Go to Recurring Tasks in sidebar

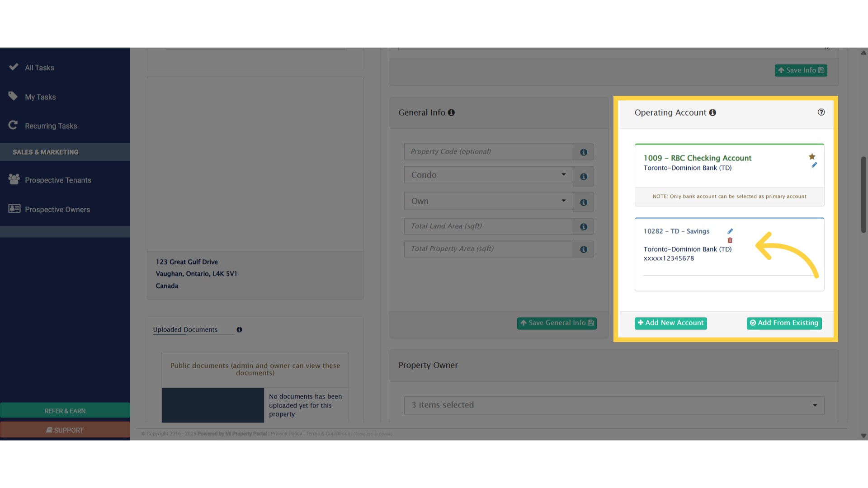(x=51, y=126)
